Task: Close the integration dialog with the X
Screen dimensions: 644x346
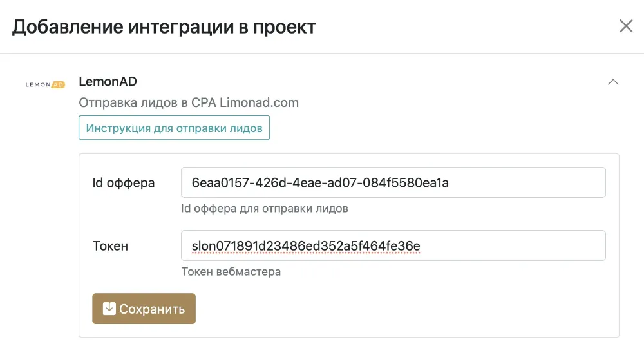Action: [x=626, y=26]
